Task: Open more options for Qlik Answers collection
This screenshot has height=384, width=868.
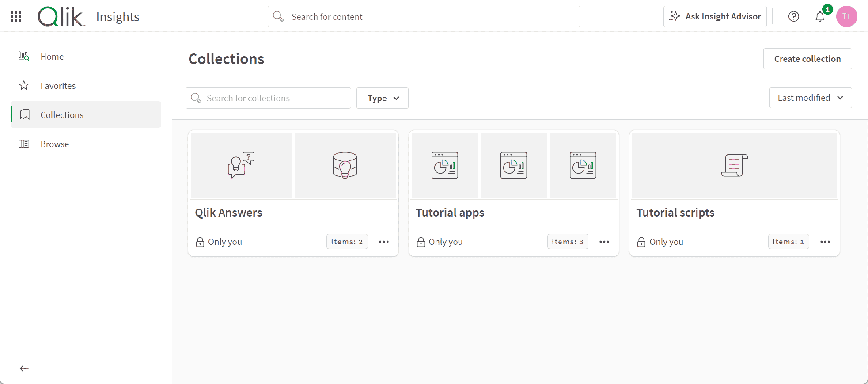Action: click(383, 242)
